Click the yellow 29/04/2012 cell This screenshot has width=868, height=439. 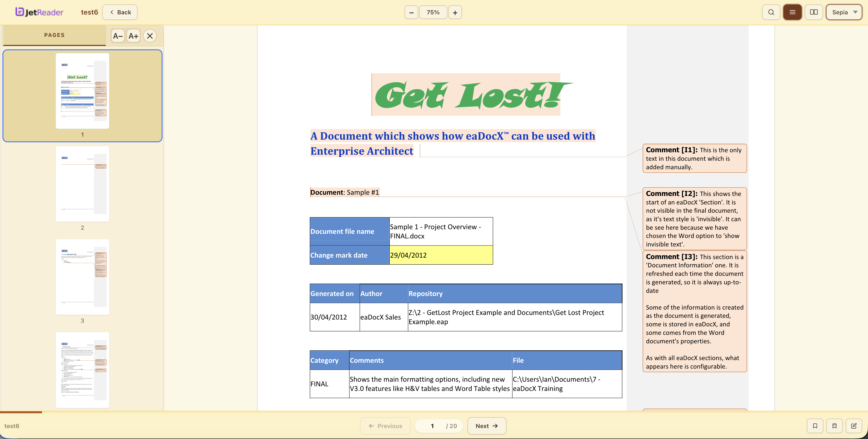tap(441, 255)
